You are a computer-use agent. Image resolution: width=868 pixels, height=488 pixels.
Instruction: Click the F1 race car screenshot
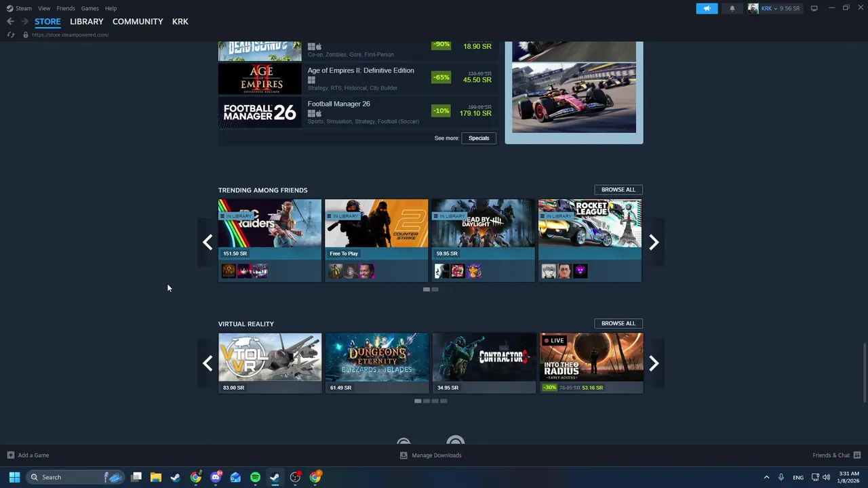point(574,98)
